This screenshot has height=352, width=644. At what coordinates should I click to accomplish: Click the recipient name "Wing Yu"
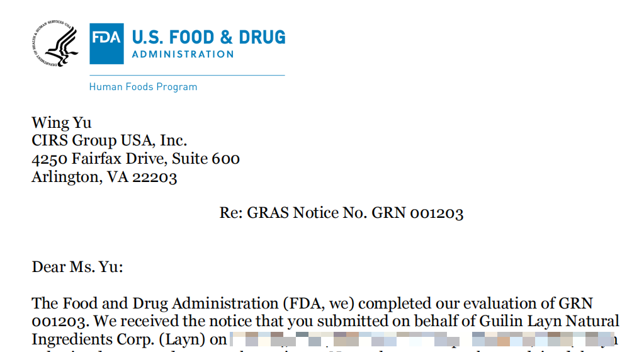pos(62,122)
